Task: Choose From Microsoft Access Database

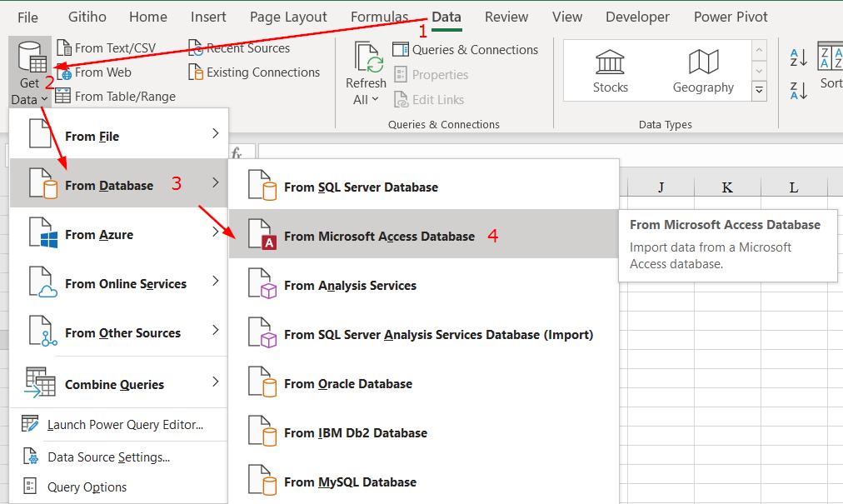Action: 379,237
